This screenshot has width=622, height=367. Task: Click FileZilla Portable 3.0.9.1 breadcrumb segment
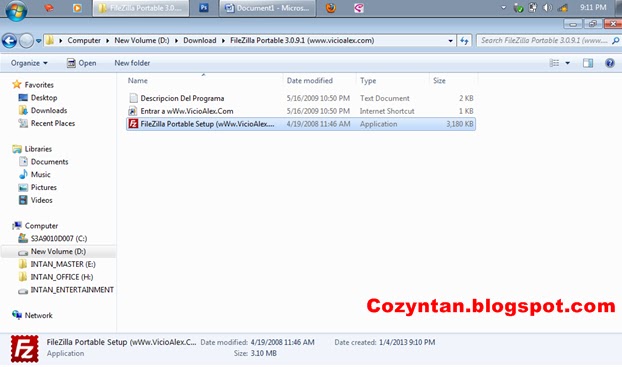click(302, 40)
